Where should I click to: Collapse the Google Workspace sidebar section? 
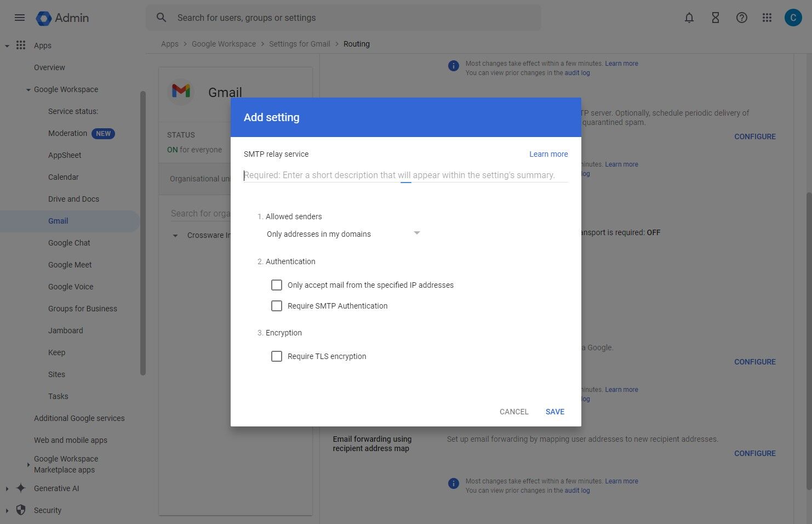(28, 90)
